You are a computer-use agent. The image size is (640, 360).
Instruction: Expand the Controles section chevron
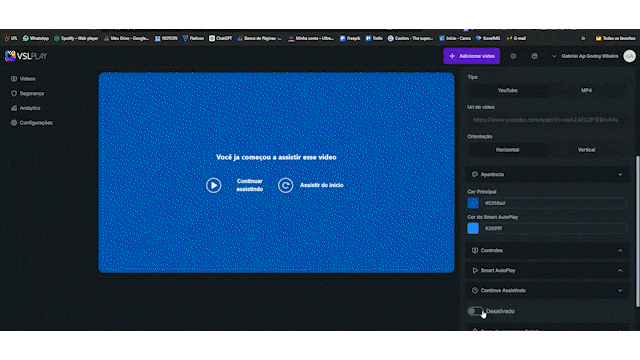pos(620,251)
